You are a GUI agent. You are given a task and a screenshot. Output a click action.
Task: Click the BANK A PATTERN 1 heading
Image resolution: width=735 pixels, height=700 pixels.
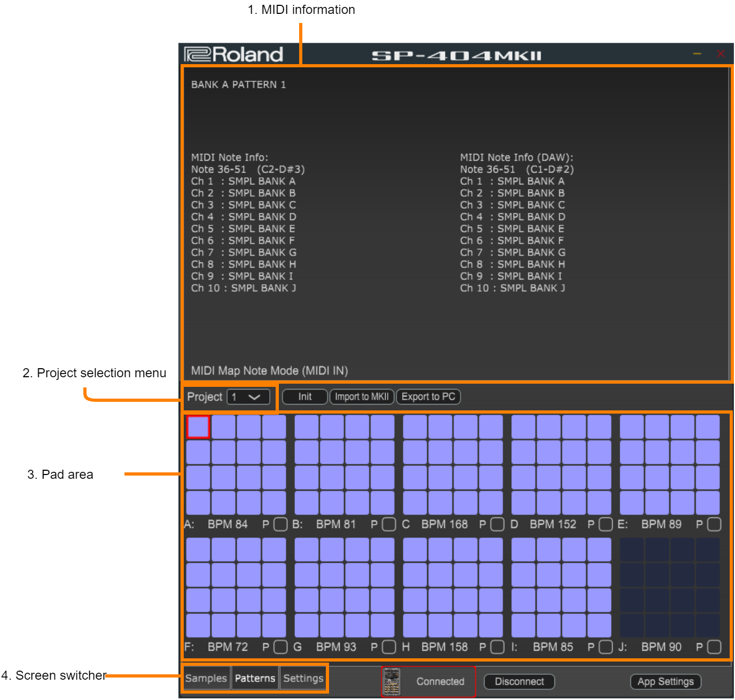click(x=238, y=84)
